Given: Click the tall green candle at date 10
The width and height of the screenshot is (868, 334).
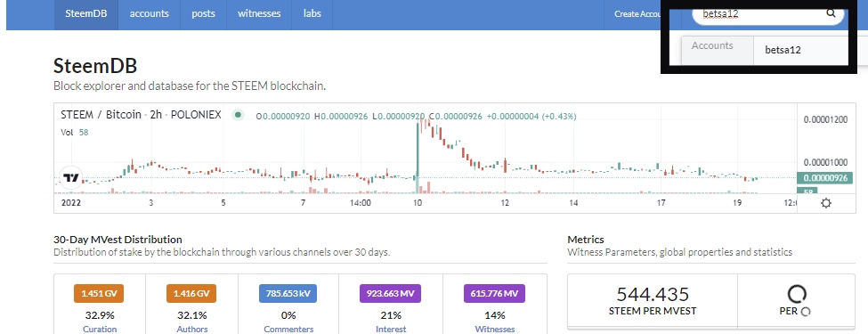Looking at the screenshot, I should [x=417, y=151].
